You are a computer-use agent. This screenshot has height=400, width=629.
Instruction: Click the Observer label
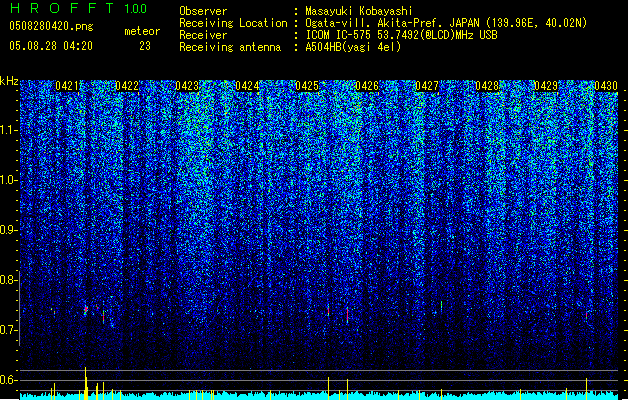(x=203, y=11)
